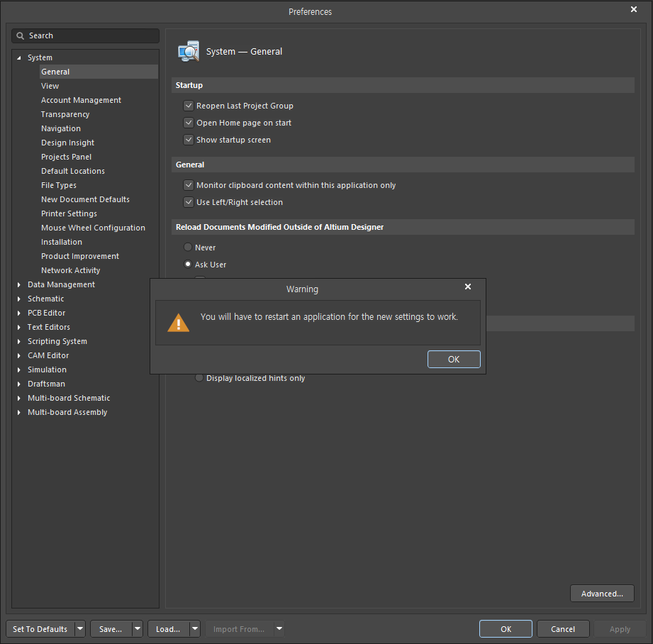This screenshot has height=644, width=653.
Task: Confirm the Warning dialog with OK
Action: (454, 359)
